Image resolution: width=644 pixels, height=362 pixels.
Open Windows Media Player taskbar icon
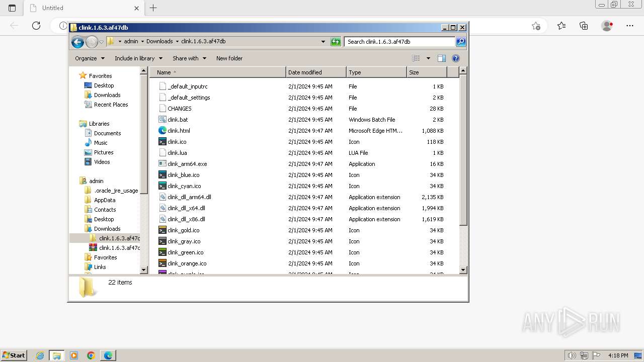click(x=74, y=355)
